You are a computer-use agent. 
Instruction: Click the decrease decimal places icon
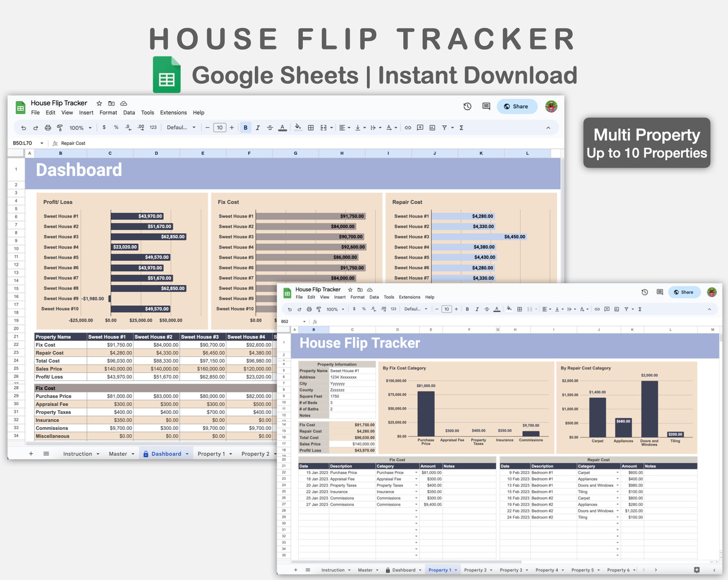[x=127, y=127]
